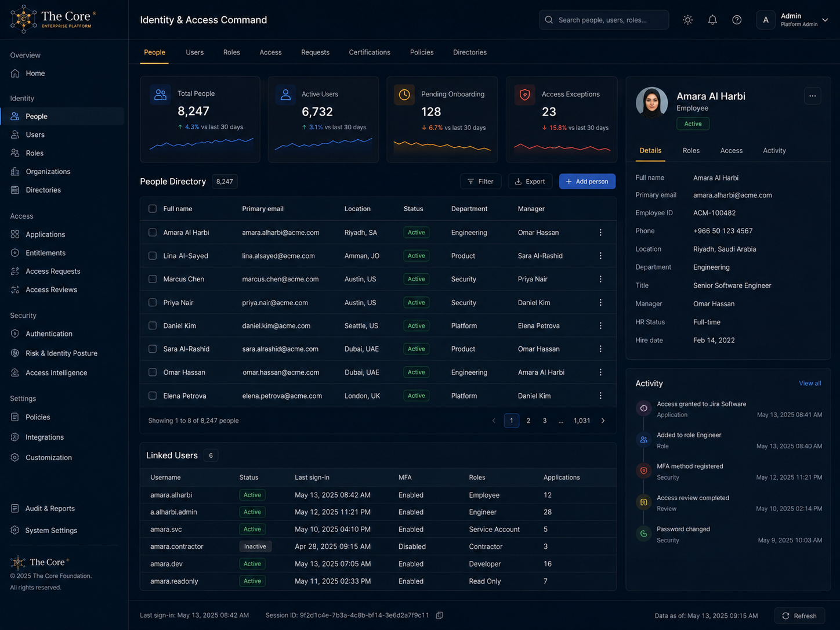Screen dimensions: 840x630
Task: Go to the previous page of people
Action: [x=494, y=421]
